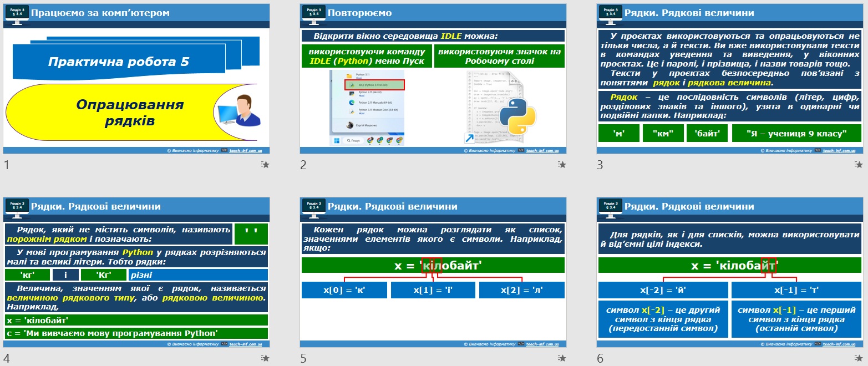Viewport: 868px width, 366px height.
Task: Click the animation star icon under slide 5
Action: 562,359
